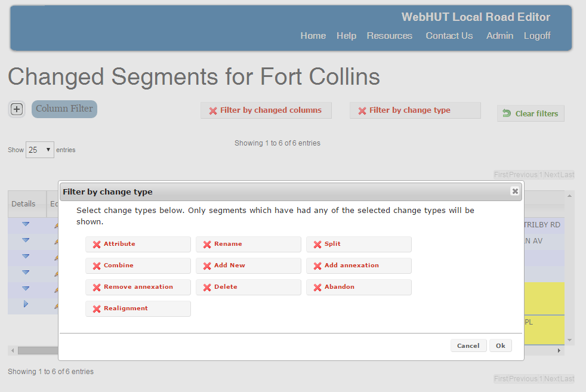Toggle the Remove annexation change type

point(138,287)
